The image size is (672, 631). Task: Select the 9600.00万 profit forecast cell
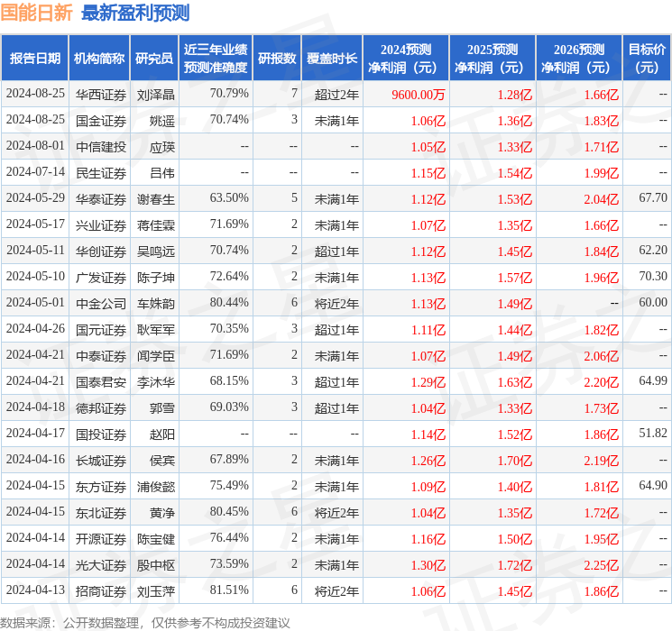coord(418,95)
